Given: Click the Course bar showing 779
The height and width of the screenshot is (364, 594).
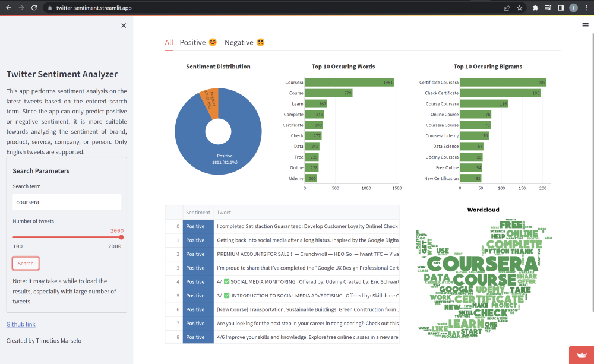Looking at the screenshot, I should (329, 93).
